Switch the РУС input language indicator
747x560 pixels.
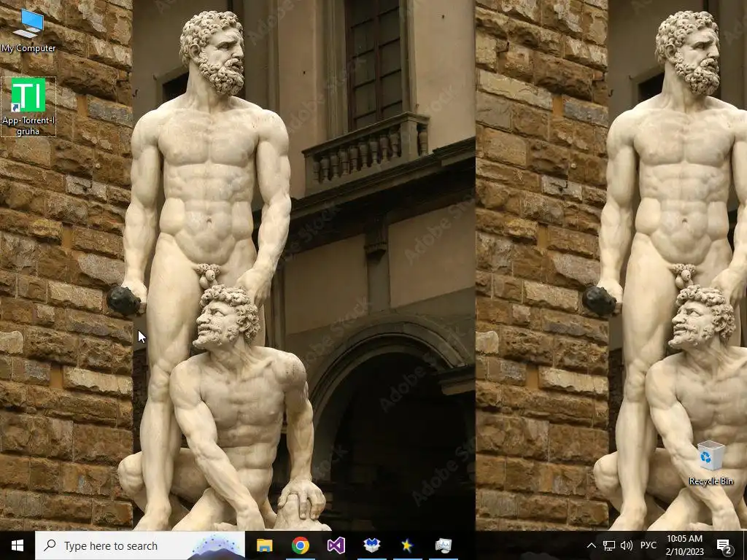tap(649, 545)
